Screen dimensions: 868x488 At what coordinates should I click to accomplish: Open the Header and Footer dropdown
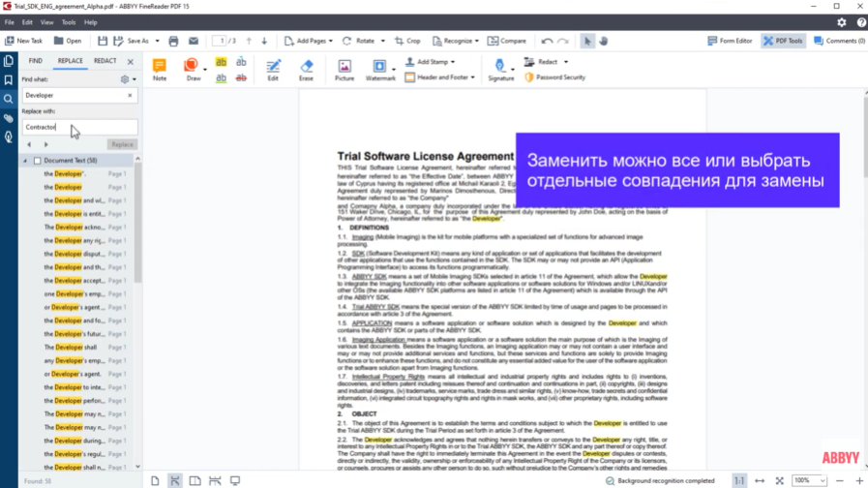tap(440, 77)
